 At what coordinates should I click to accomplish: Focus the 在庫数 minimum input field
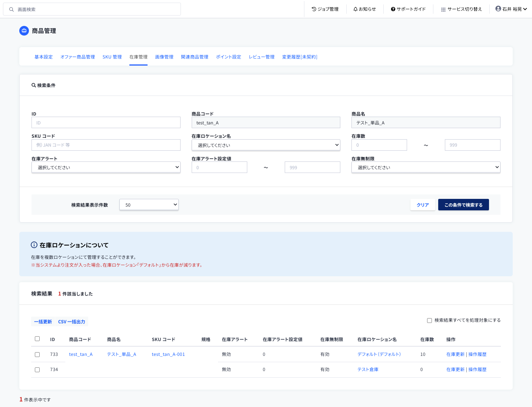coord(379,145)
